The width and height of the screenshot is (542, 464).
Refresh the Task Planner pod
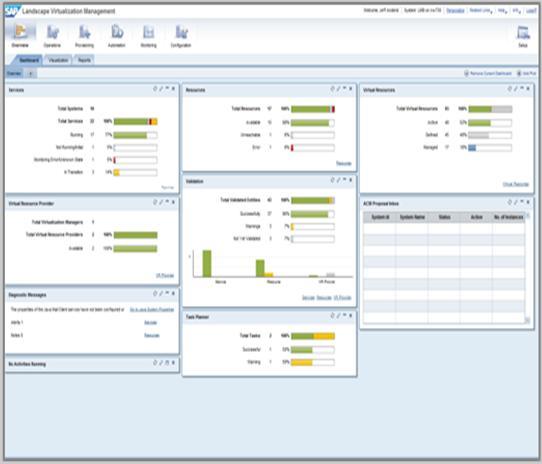[333, 316]
